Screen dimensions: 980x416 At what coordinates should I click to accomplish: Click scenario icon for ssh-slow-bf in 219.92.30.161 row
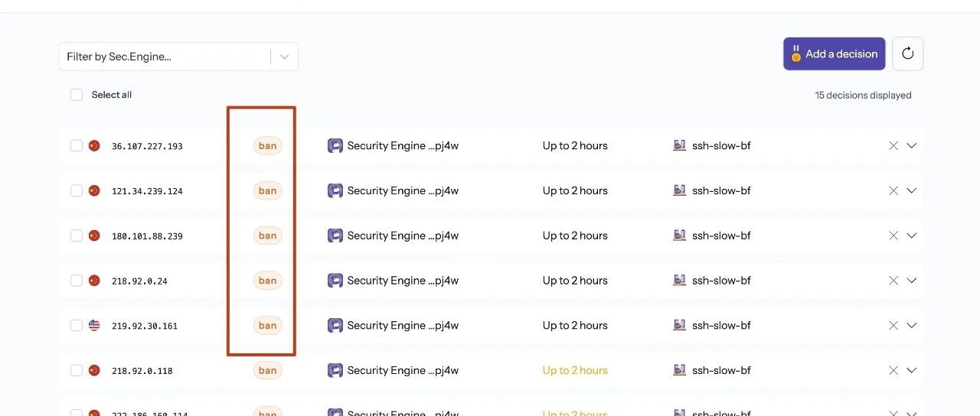coord(679,325)
